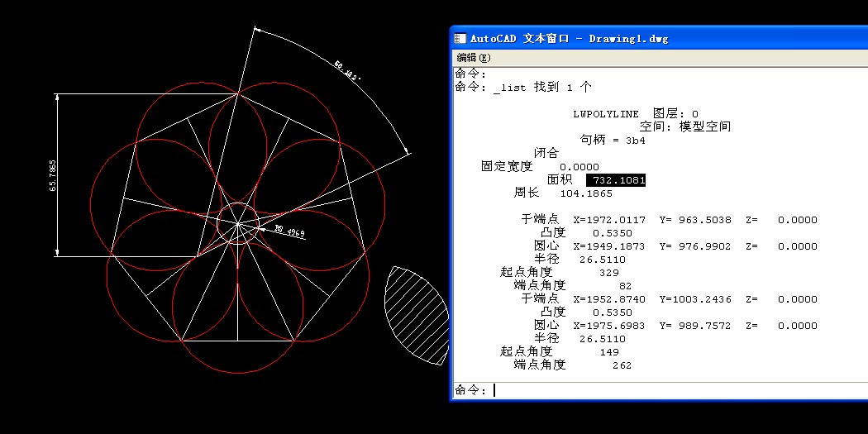Screen dimensions: 868x434
Task: Click the 空间: 模型空间 line
Action: click(x=684, y=126)
